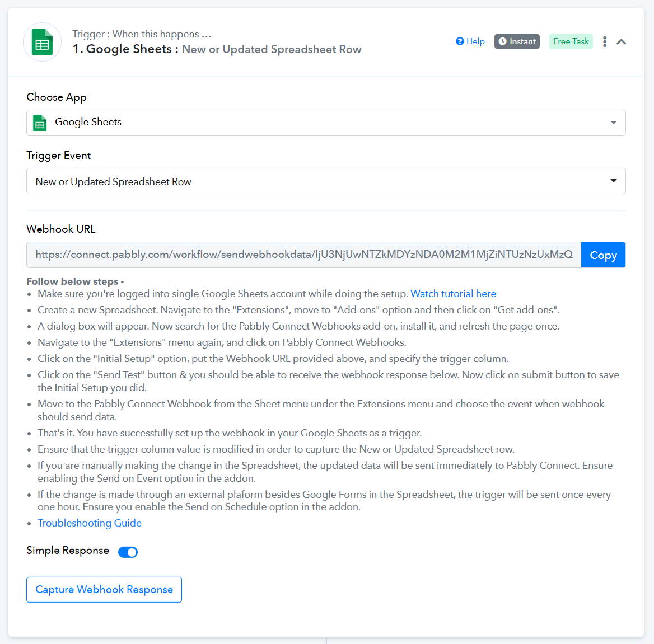The height and width of the screenshot is (644, 654).
Task: Click the Simple Response label
Action: click(x=68, y=550)
